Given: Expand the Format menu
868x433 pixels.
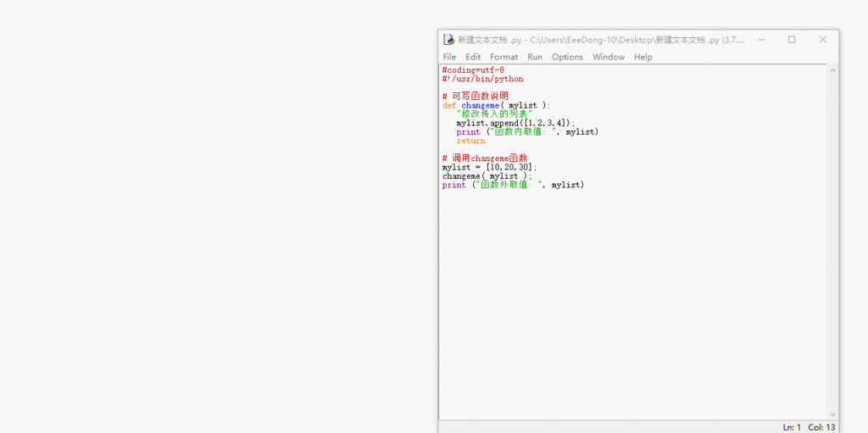Looking at the screenshot, I should tap(504, 57).
